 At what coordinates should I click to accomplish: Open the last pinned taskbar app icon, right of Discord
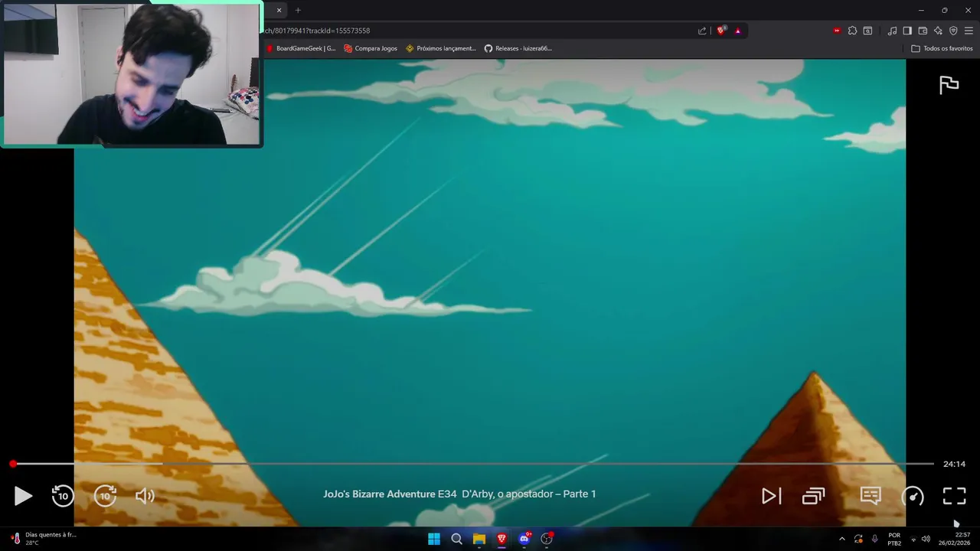click(547, 539)
